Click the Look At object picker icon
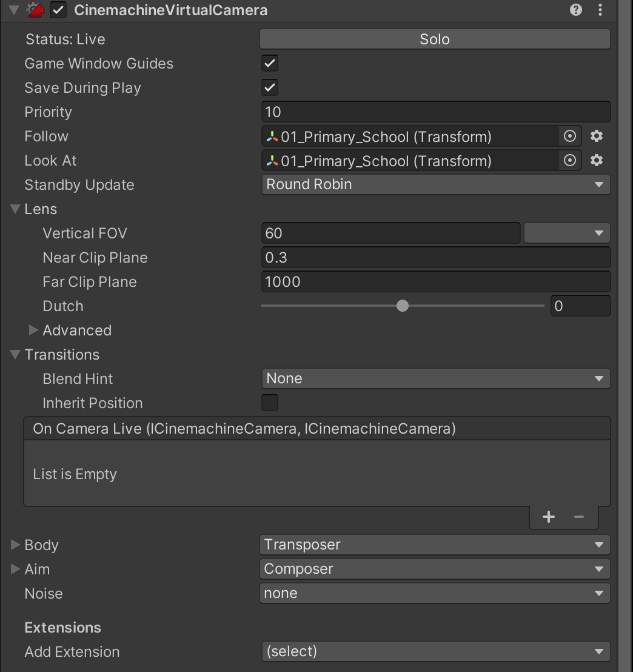The height and width of the screenshot is (672, 633). (569, 161)
